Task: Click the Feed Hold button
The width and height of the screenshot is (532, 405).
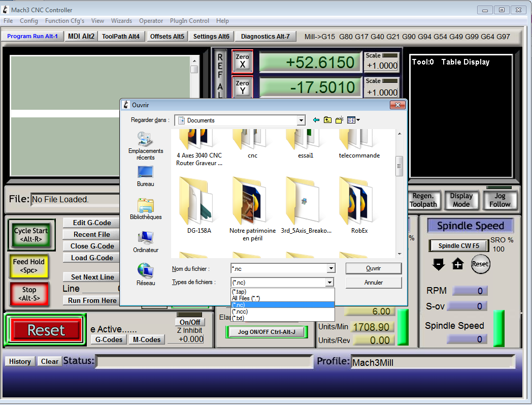Action: (x=29, y=266)
